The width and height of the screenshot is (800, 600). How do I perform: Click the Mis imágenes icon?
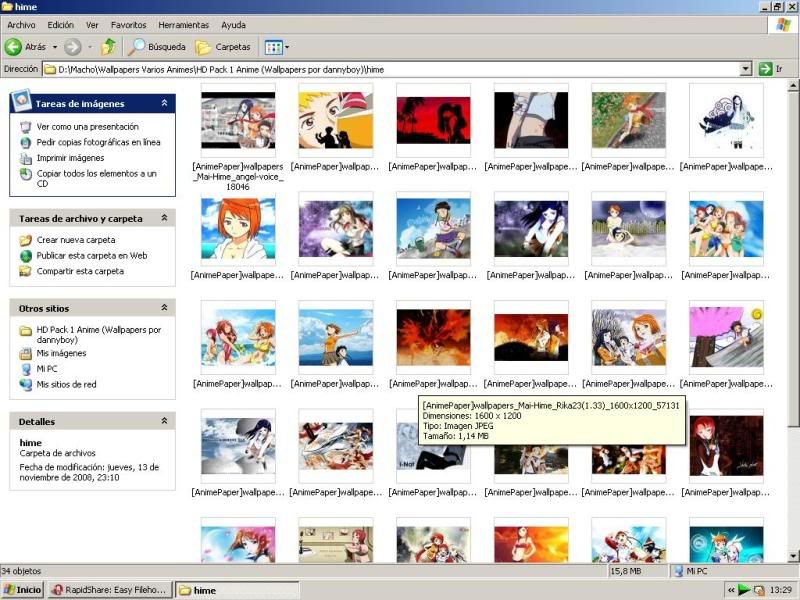coord(26,353)
